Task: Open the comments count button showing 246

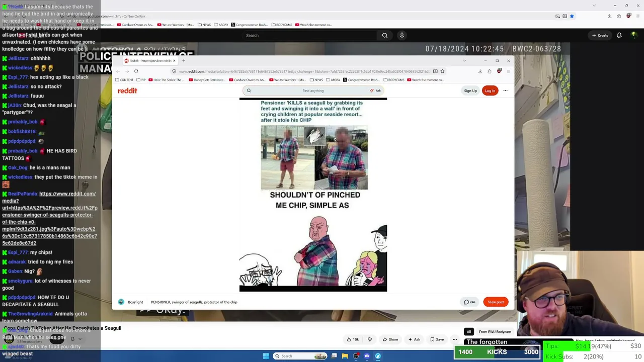Action: [469, 302]
